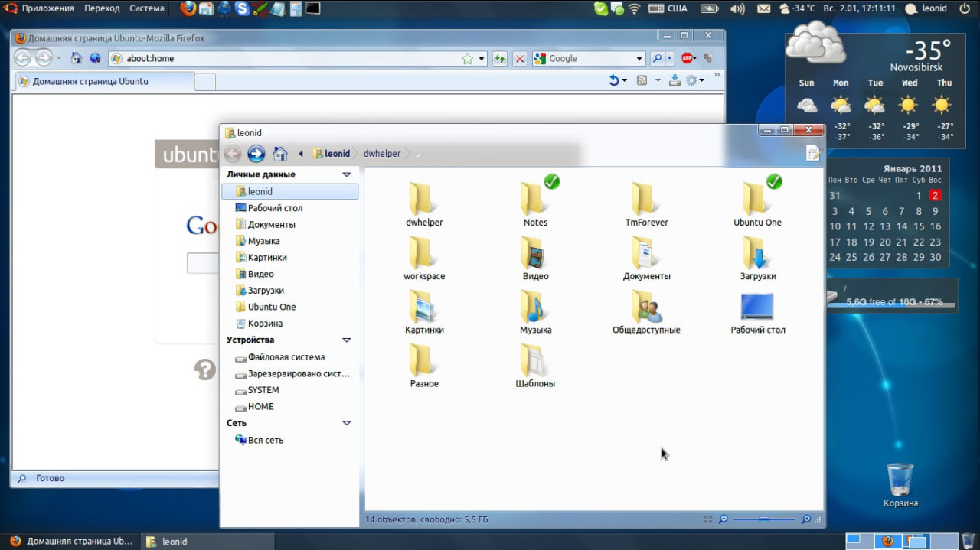980x550 pixels.
Task: Click the dwhelper breadcrumb button
Action: [x=382, y=154]
